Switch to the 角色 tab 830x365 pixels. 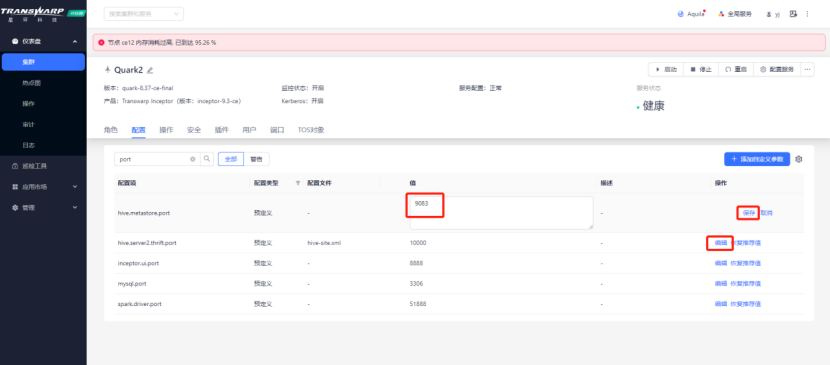[x=111, y=130]
